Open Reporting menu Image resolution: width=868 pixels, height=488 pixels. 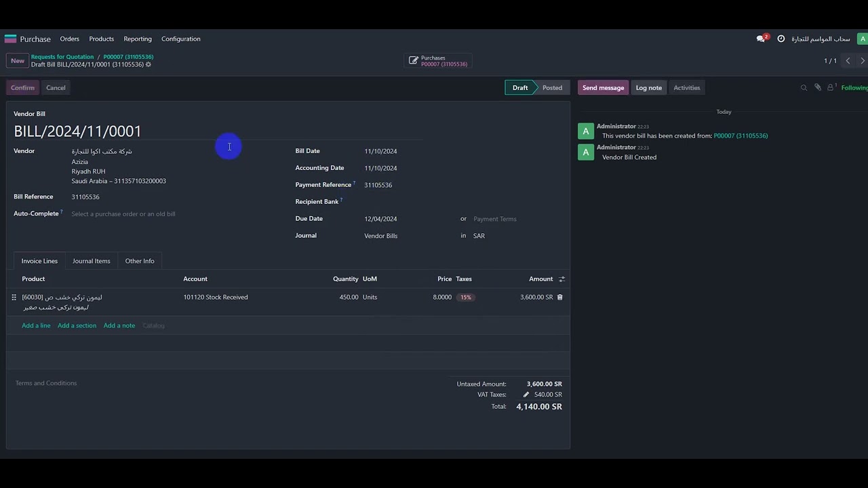(138, 39)
